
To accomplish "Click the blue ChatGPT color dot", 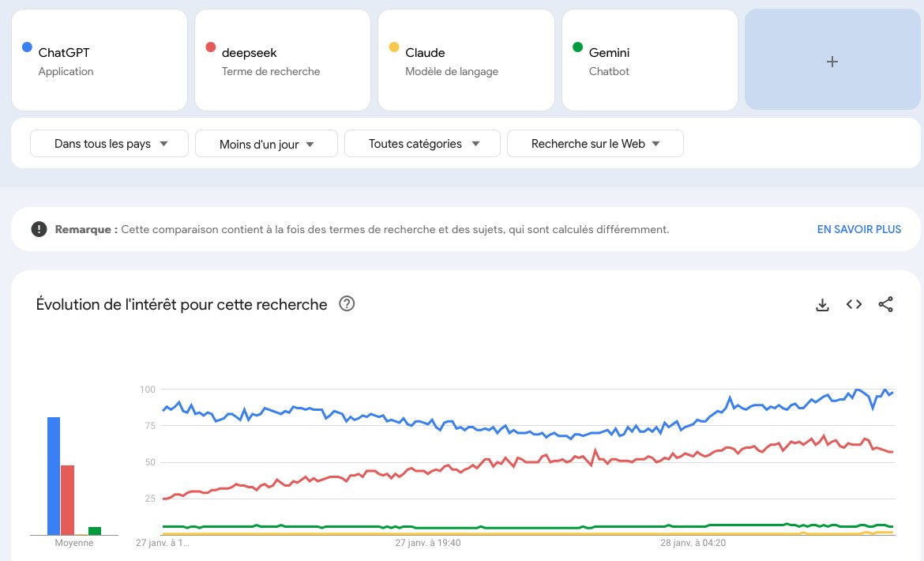I will (27, 47).
